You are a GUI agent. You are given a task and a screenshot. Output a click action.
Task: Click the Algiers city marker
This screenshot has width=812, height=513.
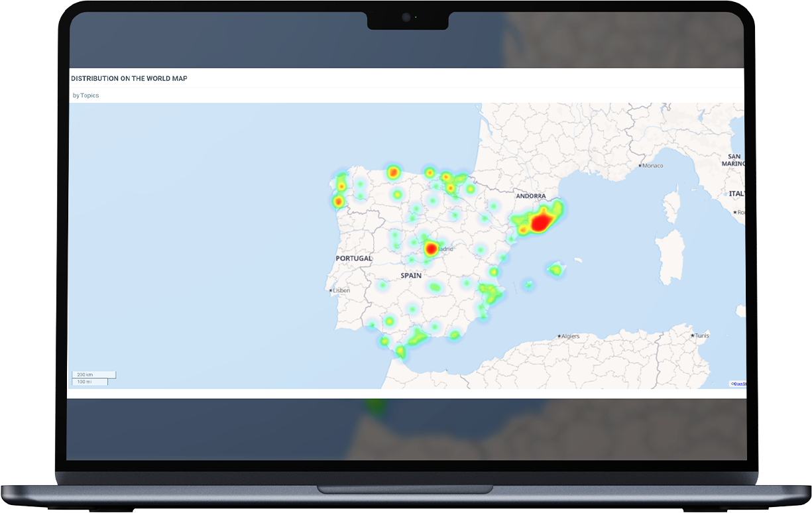click(560, 336)
